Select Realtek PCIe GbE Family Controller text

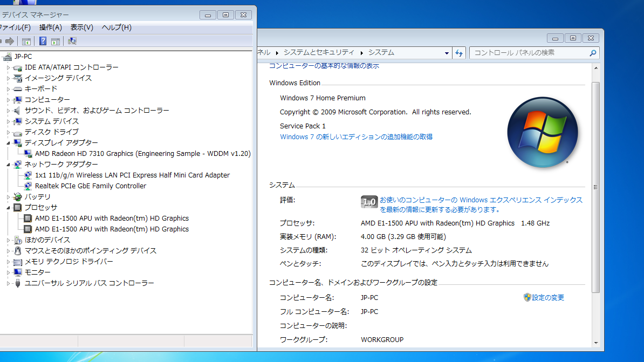pyautogui.click(x=91, y=186)
